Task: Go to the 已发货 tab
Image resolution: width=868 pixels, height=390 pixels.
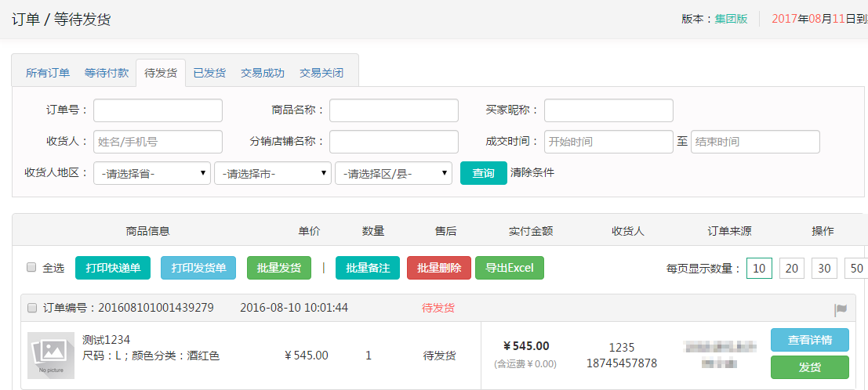Action: (x=209, y=73)
